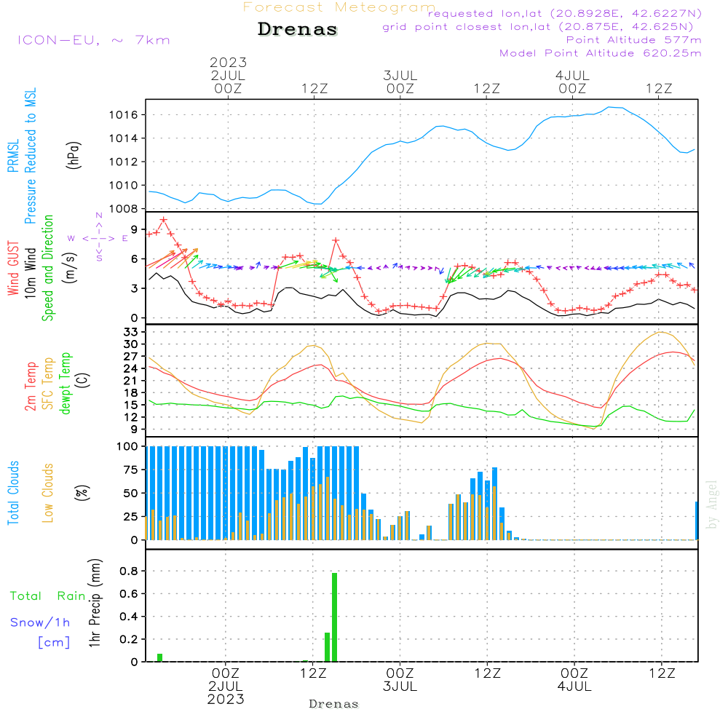Viewport: 728px width, 728px height.
Task: Click the green 'Speed and Direction' label
Action: [x=47, y=268]
